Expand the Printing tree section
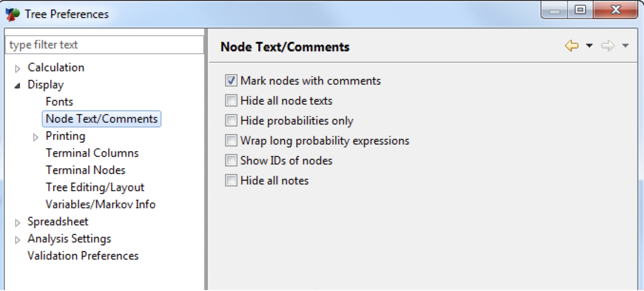 click(x=35, y=136)
